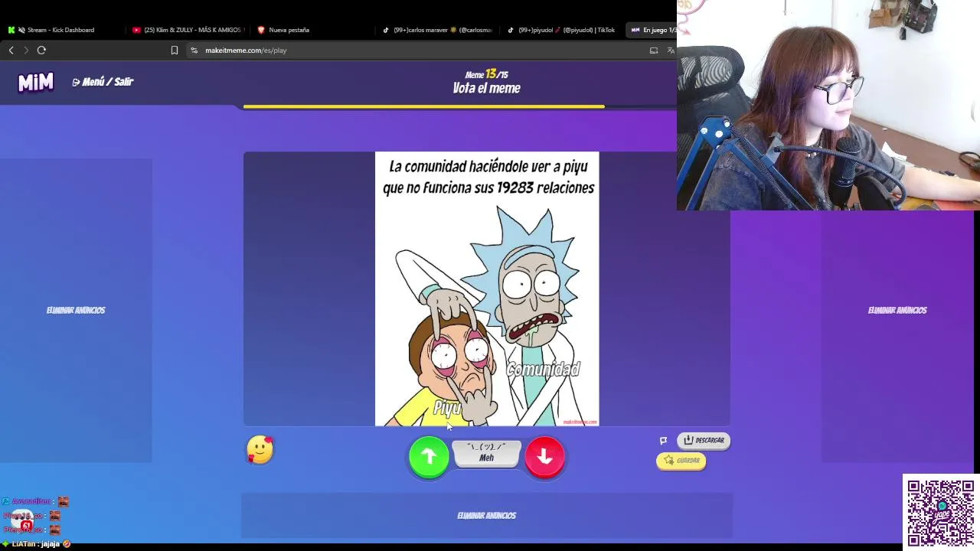Image resolution: width=980 pixels, height=551 pixels.
Task: Click the browser forward arrow
Action: (x=25, y=51)
